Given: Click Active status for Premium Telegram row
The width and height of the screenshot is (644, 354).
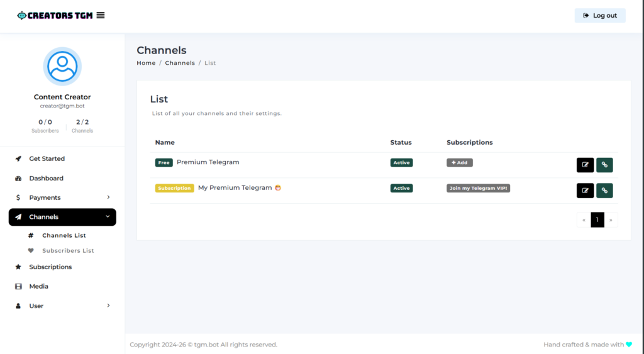Looking at the screenshot, I should click(x=402, y=163).
